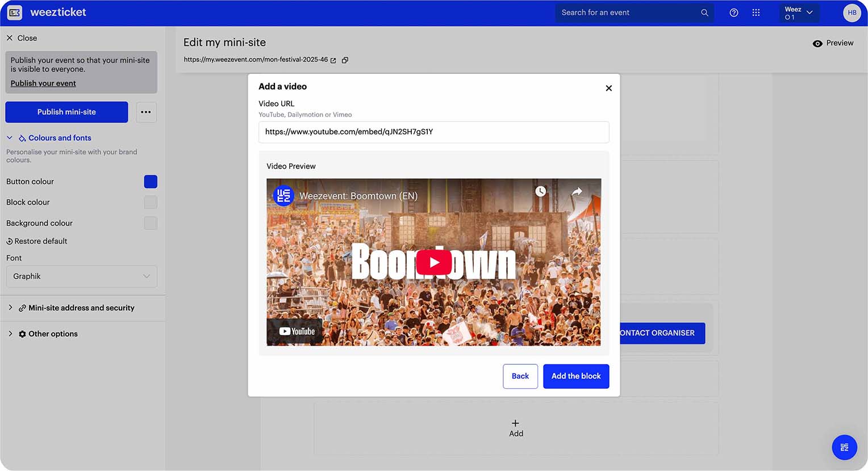Open the Weez organisation dropdown
The height and width of the screenshot is (471, 868).
798,12
